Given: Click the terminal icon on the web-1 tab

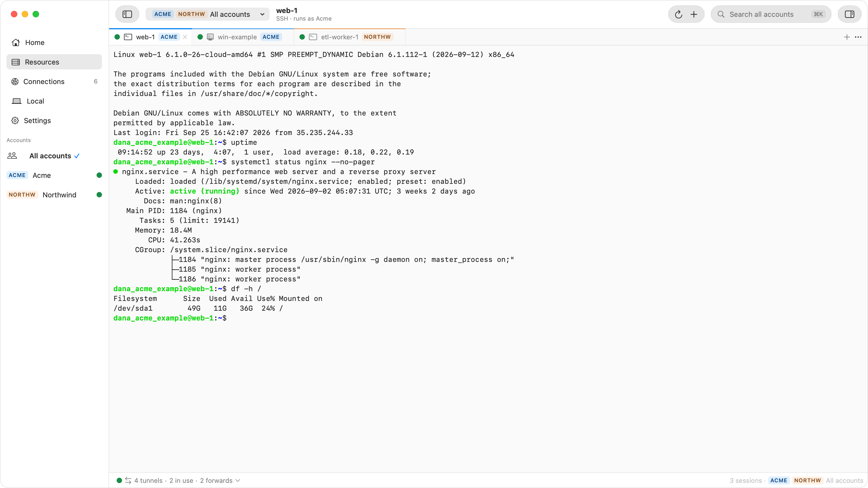Looking at the screenshot, I should coord(128,37).
